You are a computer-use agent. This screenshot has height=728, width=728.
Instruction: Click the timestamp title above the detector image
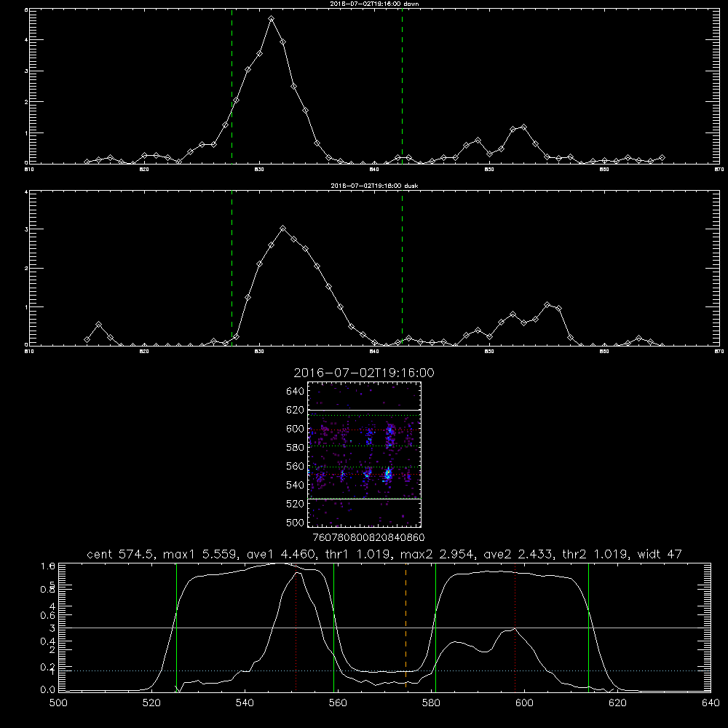pyautogui.click(x=364, y=373)
